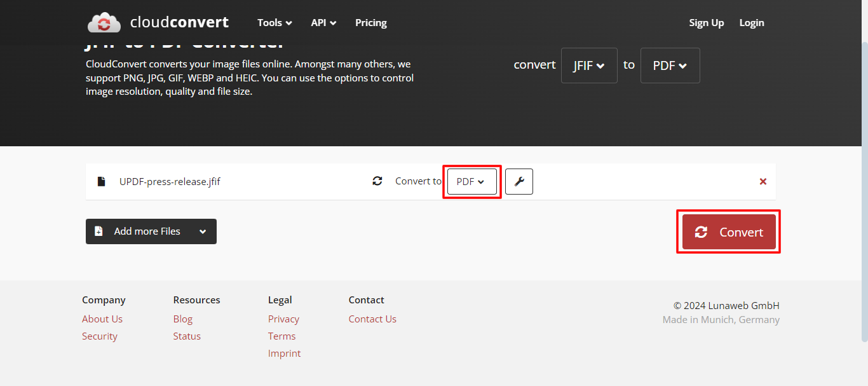Open the API dropdown menu
This screenshot has height=386, width=868.
point(323,22)
